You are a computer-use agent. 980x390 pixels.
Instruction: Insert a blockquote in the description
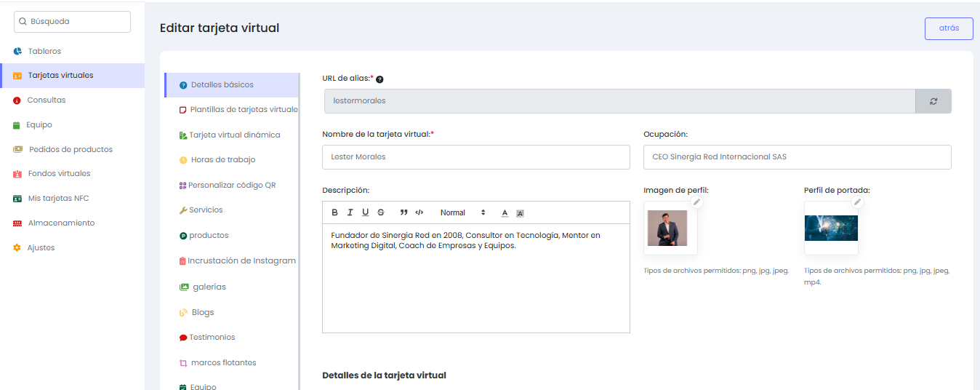pyautogui.click(x=403, y=212)
